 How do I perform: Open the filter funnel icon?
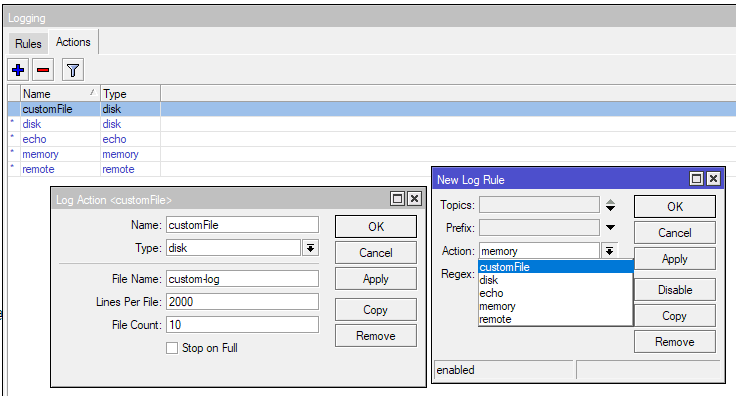[x=73, y=70]
